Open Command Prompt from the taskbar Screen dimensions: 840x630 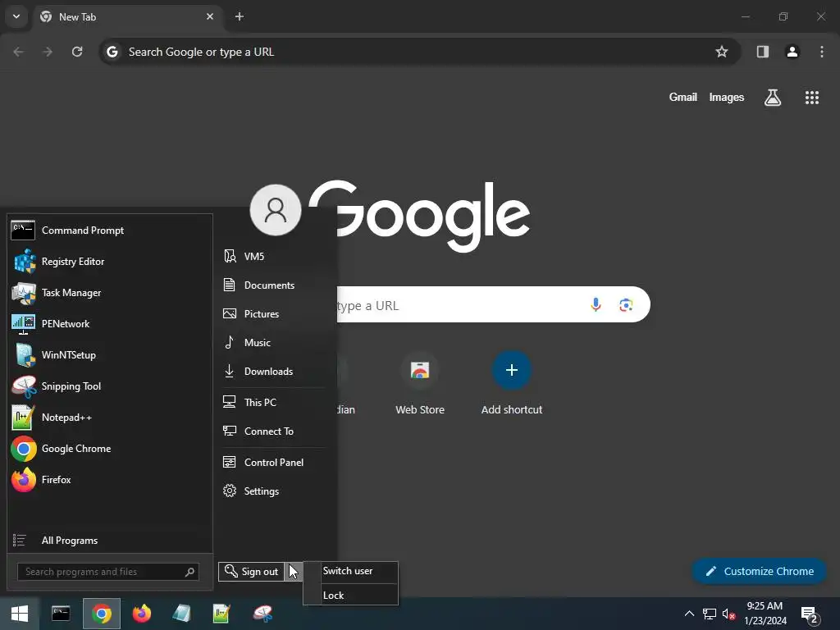[61, 614]
